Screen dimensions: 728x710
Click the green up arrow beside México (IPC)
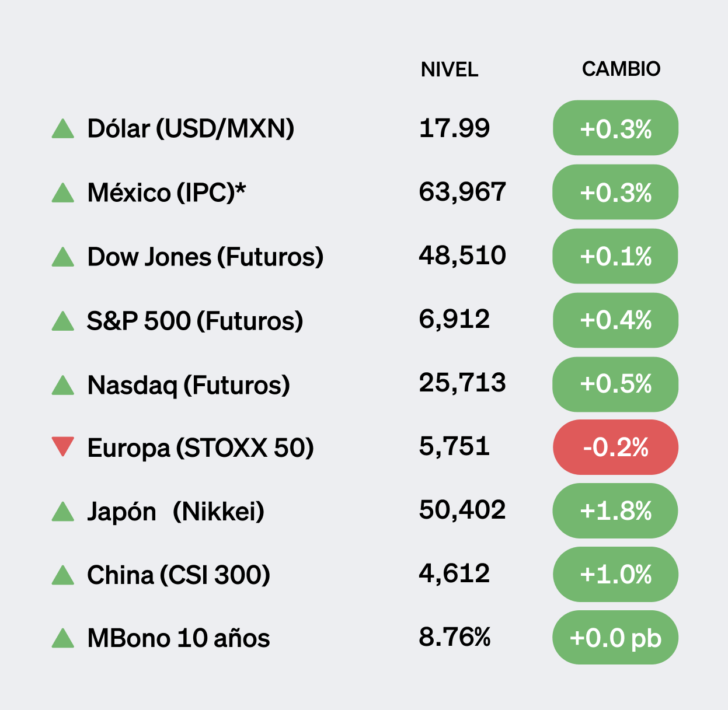(63, 193)
